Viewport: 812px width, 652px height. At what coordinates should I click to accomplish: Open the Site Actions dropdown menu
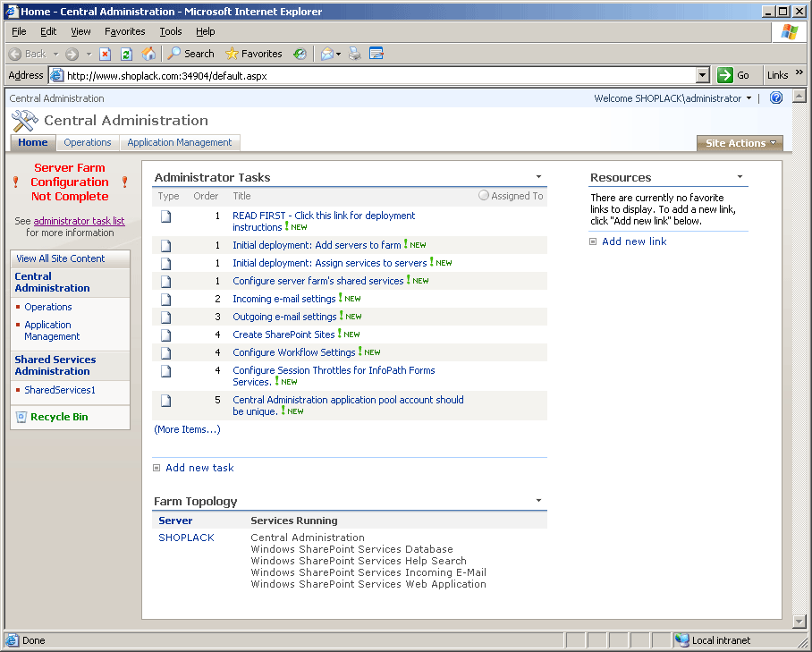coord(740,143)
